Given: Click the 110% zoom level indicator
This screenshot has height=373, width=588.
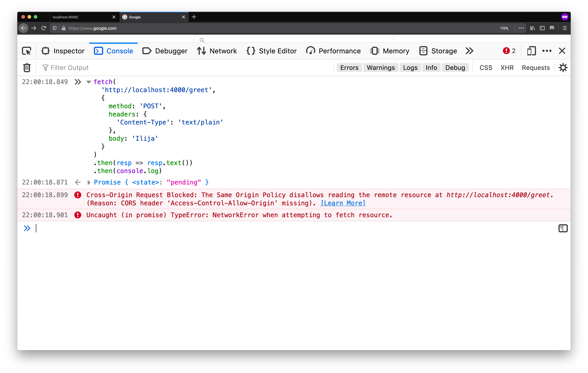Looking at the screenshot, I should click(x=504, y=28).
